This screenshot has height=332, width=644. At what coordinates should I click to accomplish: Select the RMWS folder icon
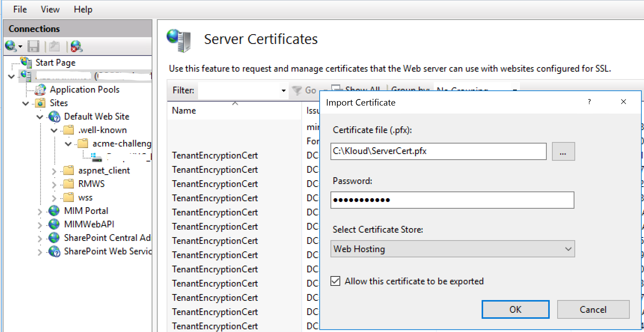(69, 184)
